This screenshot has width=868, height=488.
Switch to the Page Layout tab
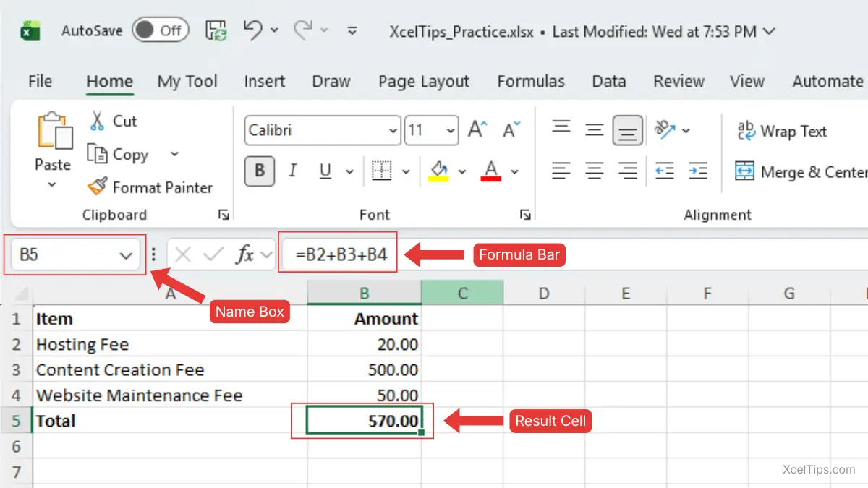423,82
